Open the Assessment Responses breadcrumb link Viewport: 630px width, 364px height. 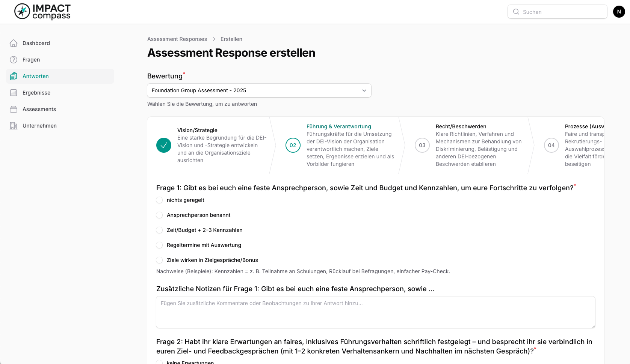coord(177,39)
